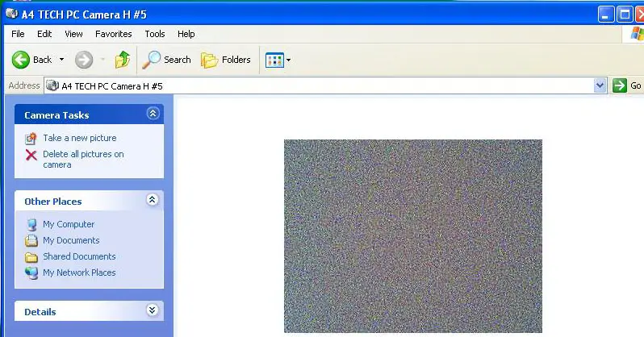Viewport: 644px width, 337px height.
Task: Expand the Address bar dropdown
Action: (x=600, y=85)
